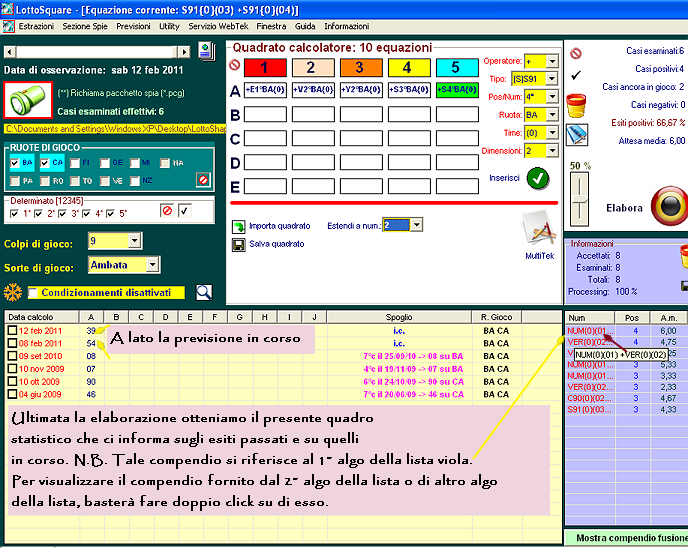The image size is (688, 548).
Task: Toggle the 1° determinato checkbox
Action: (14, 214)
